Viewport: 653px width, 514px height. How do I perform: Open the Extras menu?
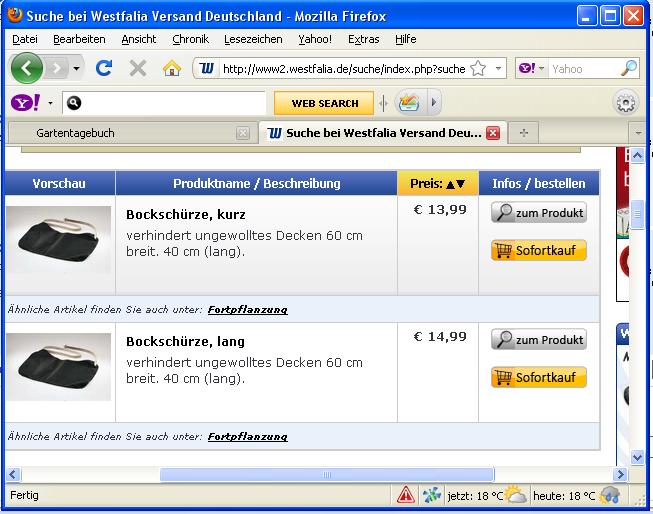pos(364,39)
